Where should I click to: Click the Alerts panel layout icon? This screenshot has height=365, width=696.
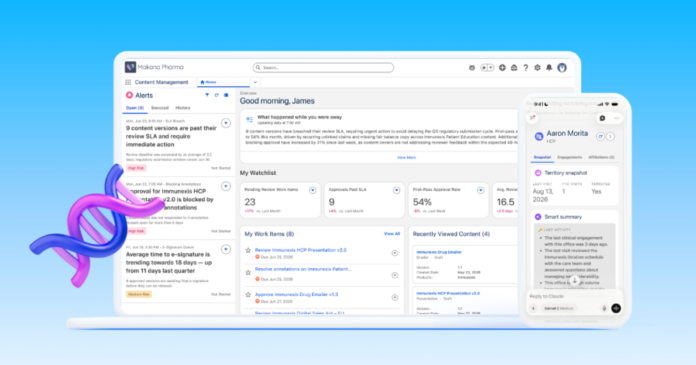point(226,95)
